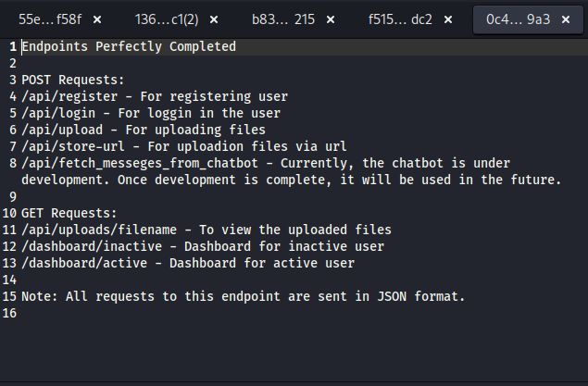Image resolution: width=588 pixels, height=386 pixels.
Task: Place cursor on the /api/register line
Action: point(154,96)
